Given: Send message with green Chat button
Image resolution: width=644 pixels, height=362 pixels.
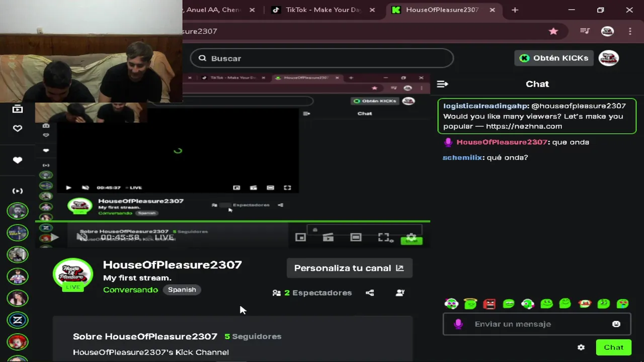Looking at the screenshot, I should [x=613, y=347].
